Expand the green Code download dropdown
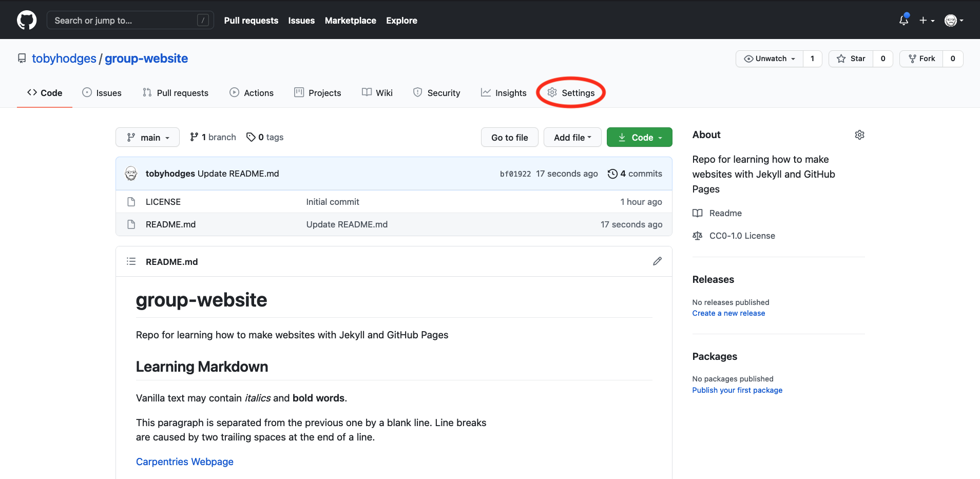The width and height of the screenshot is (980, 479). [x=639, y=137]
